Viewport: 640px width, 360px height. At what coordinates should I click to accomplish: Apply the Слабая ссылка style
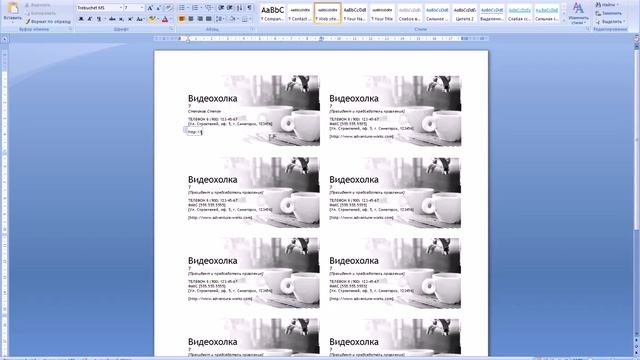[520, 13]
